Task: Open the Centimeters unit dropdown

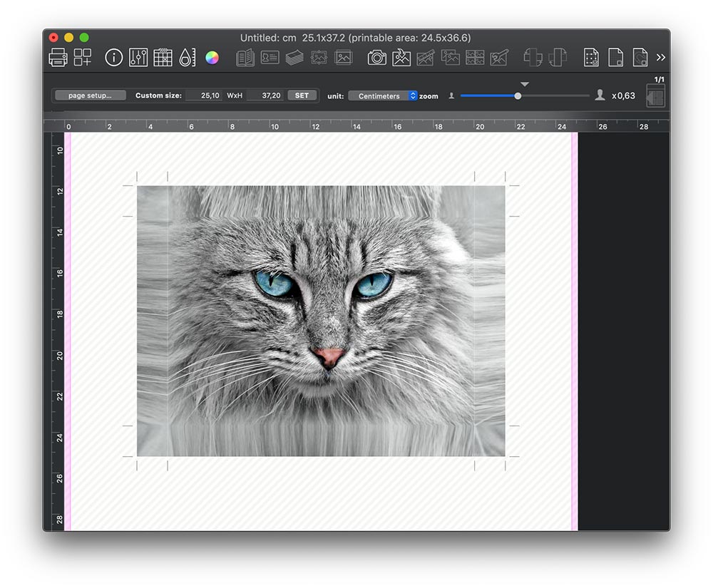Action: pyautogui.click(x=383, y=96)
